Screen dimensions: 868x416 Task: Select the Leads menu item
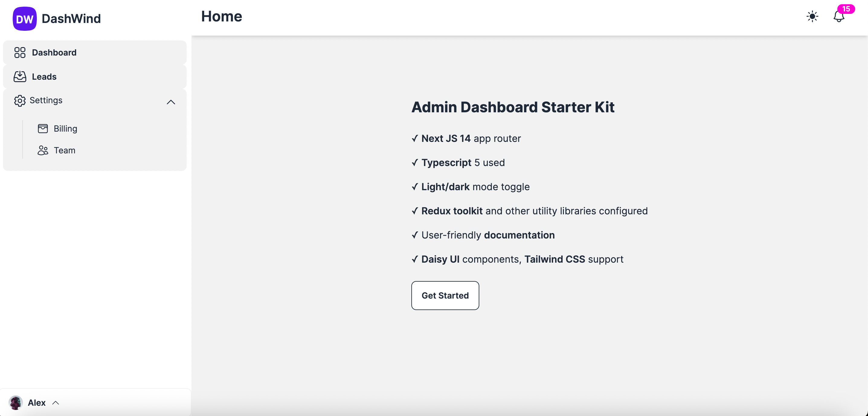pyautogui.click(x=44, y=76)
